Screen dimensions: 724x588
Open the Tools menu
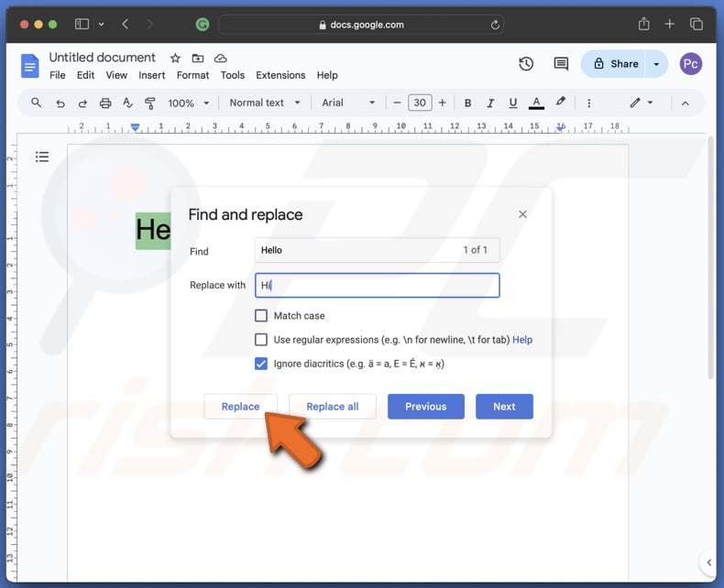[x=232, y=75]
